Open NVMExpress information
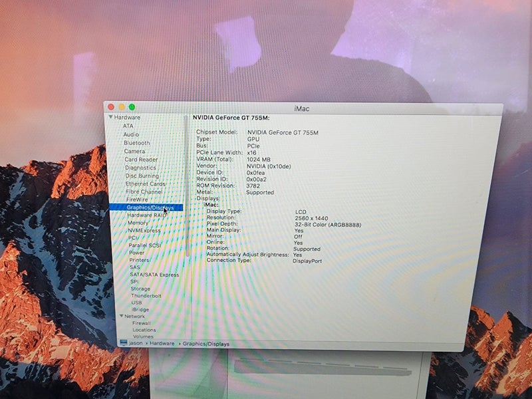The width and height of the screenshot is (532, 399). 144,230
